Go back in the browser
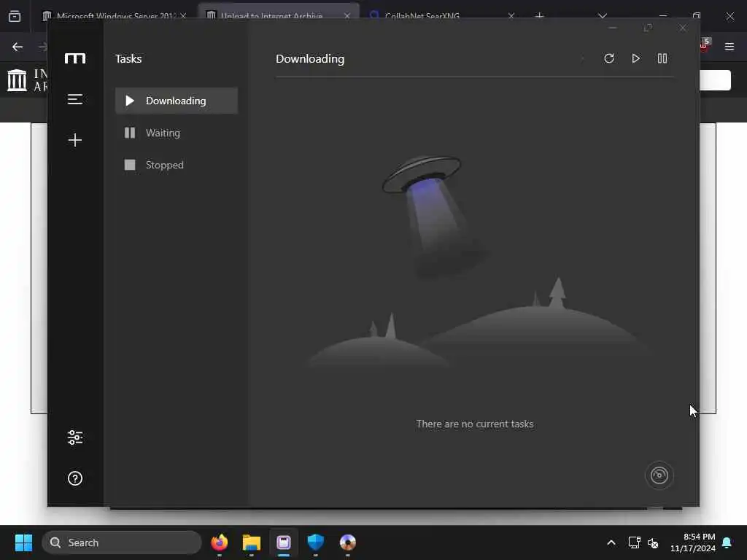This screenshot has height=560, width=747. (x=18, y=47)
